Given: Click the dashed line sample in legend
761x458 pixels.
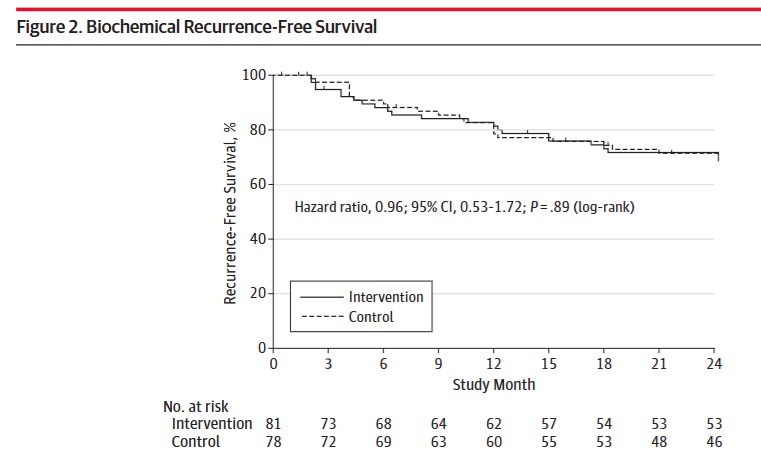Looking at the screenshot, I should coord(320,317).
